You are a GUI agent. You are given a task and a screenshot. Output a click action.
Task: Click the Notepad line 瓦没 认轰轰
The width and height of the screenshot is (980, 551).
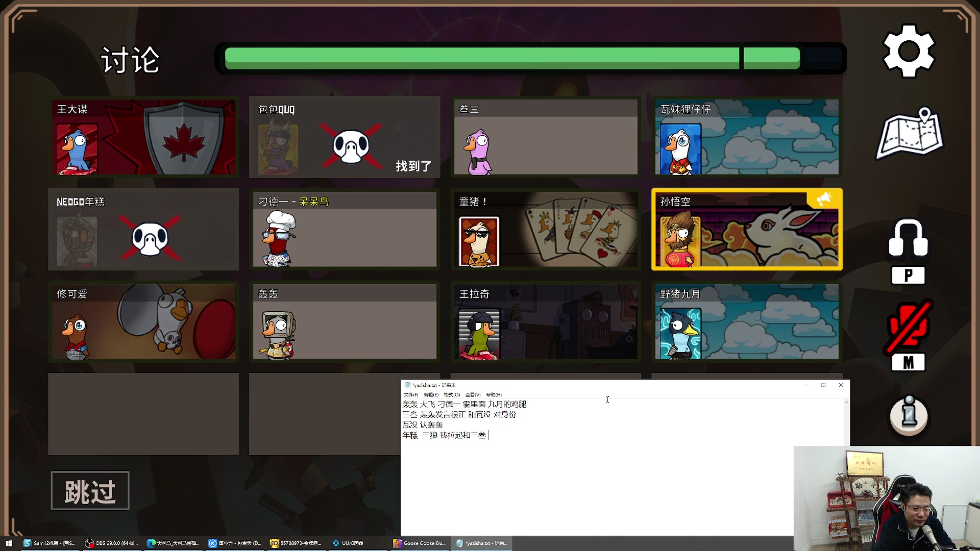pos(423,425)
